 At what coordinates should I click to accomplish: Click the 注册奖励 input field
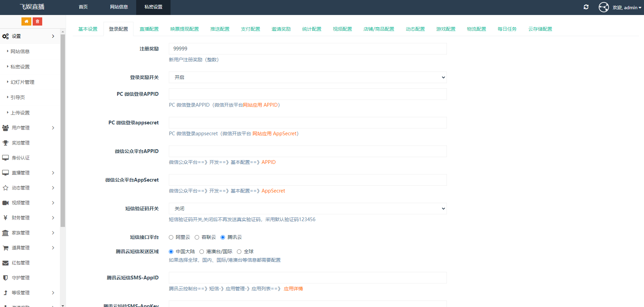point(307,49)
